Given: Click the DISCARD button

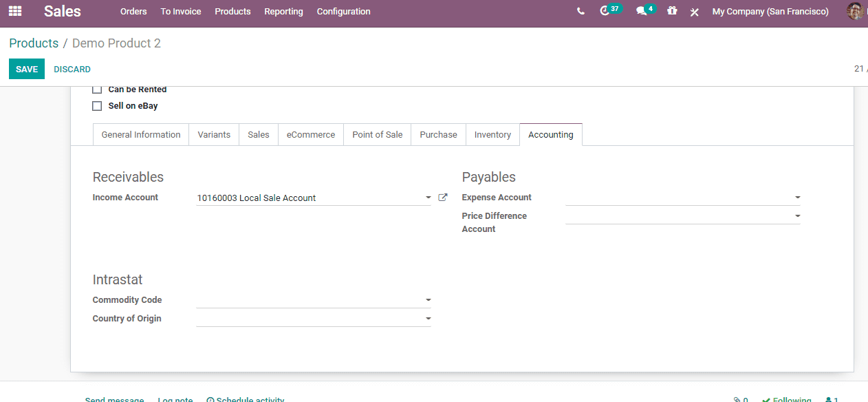Looking at the screenshot, I should pyautogui.click(x=72, y=70).
